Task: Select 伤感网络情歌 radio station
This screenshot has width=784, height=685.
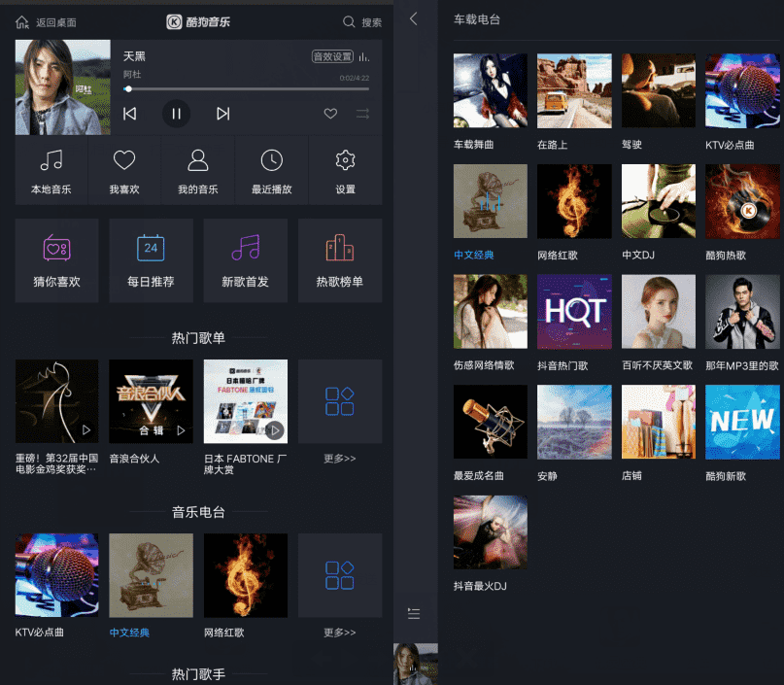Action: [490, 312]
